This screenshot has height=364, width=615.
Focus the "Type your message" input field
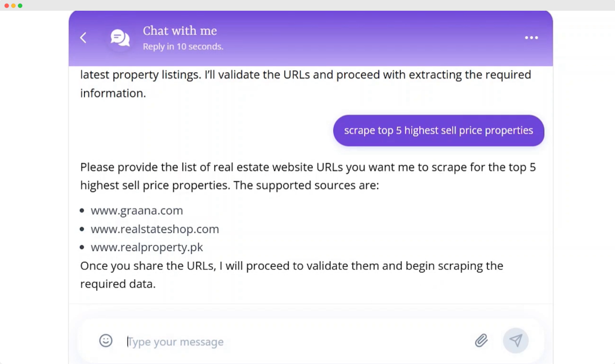(x=294, y=342)
